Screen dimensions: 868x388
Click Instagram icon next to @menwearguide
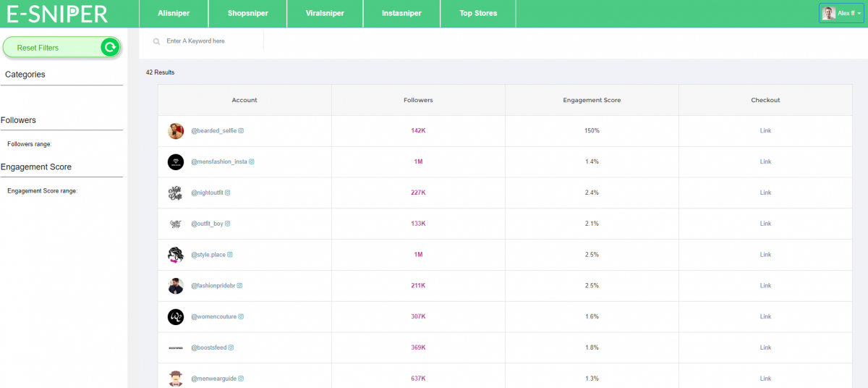coord(241,379)
